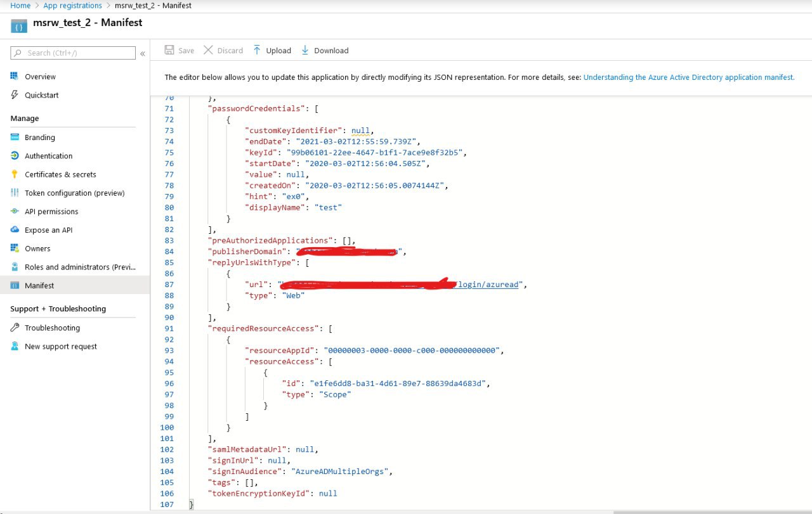
Task: Open Certificates & secrets
Action: coord(60,174)
